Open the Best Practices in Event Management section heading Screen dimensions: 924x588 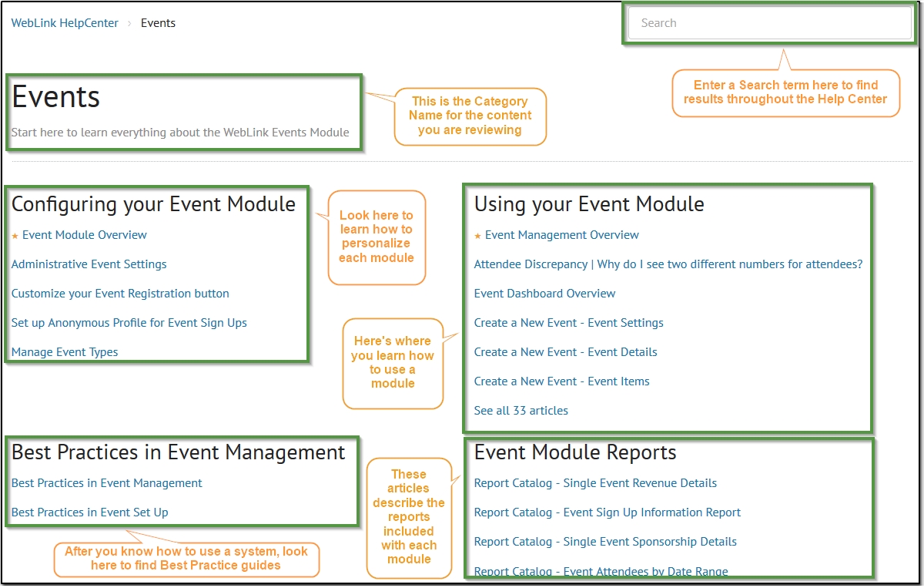pos(179,452)
